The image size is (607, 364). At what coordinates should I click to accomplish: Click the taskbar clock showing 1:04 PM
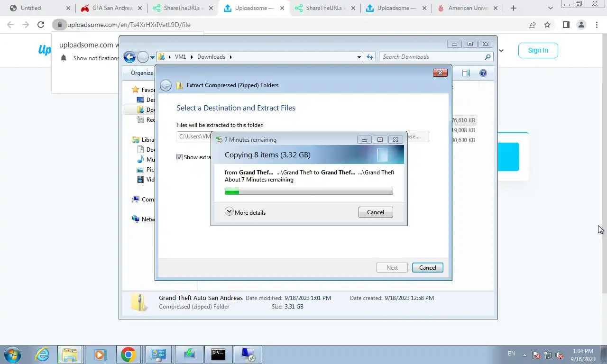(x=583, y=355)
